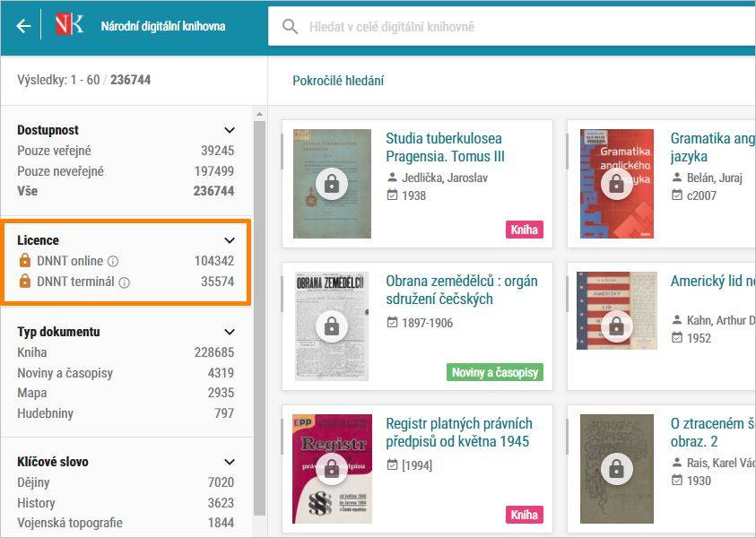The height and width of the screenshot is (538, 756).
Task: Open Pokročilé hledání link
Action: click(338, 81)
